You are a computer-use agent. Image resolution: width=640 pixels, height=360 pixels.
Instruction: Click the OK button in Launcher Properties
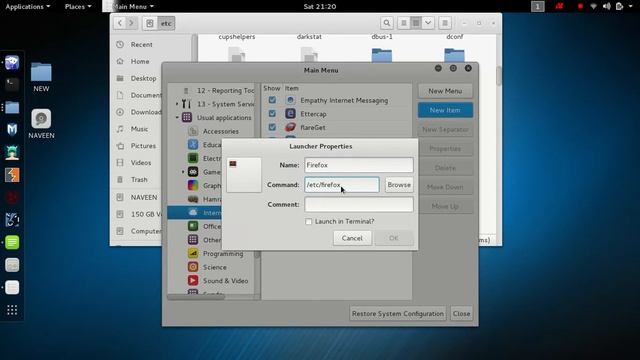point(393,238)
